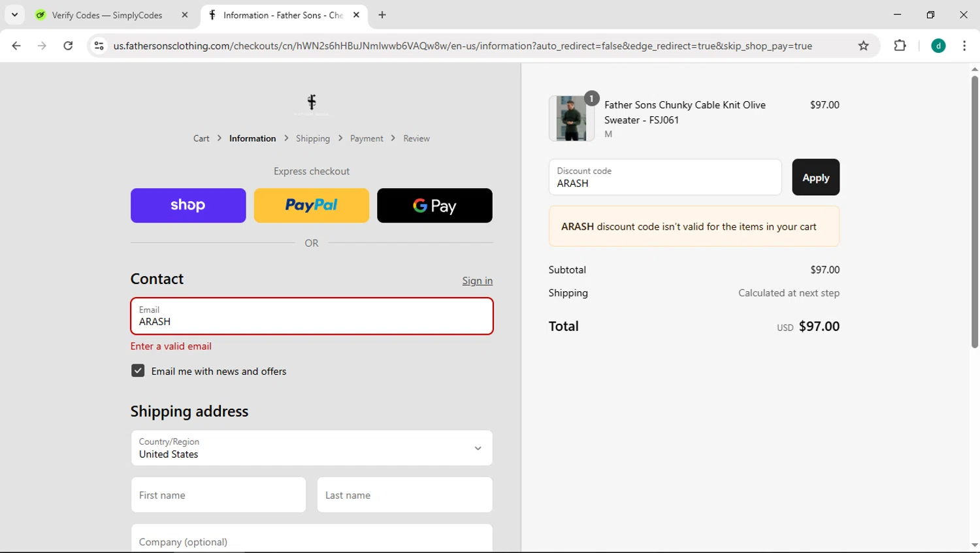Click the address bar URL
980x553 pixels.
[x=463, y=46]
